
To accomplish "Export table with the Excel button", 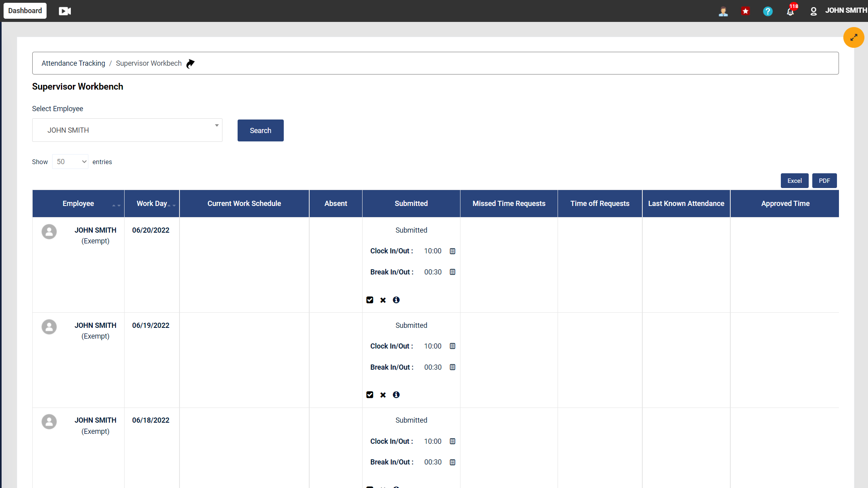I will pyautogui.click(x=794, y=180).
